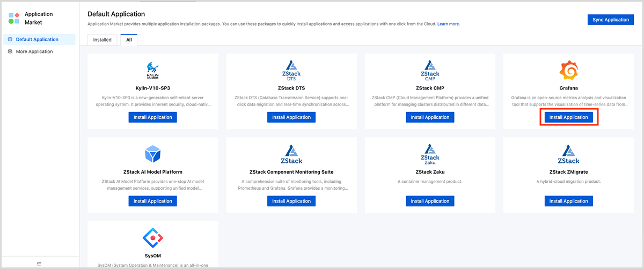Click the ZStack ZMigrate logo icon
Viewport: 644px width, 269px height.
(568, 154)
